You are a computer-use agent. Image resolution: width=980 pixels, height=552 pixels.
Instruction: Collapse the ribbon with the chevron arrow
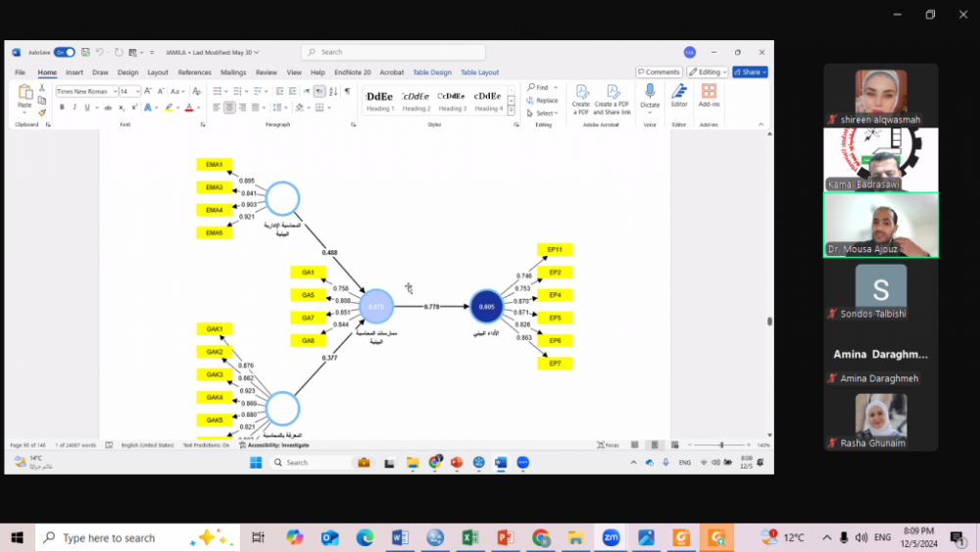760,125
